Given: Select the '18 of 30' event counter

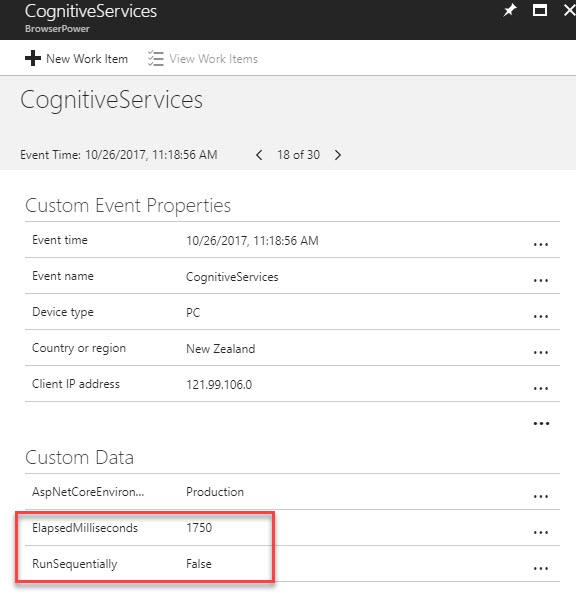Looking at the screenshot, I should pos(298,155).
